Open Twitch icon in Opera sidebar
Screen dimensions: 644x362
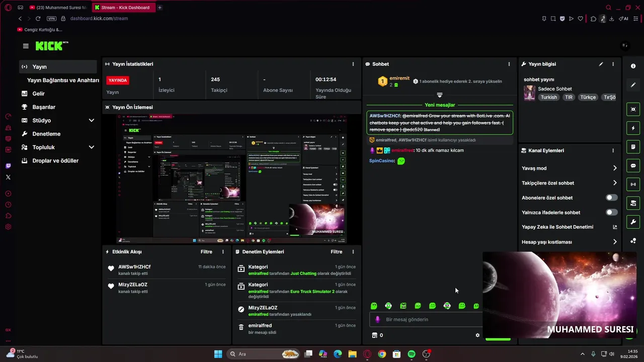(x=8, y=166)
